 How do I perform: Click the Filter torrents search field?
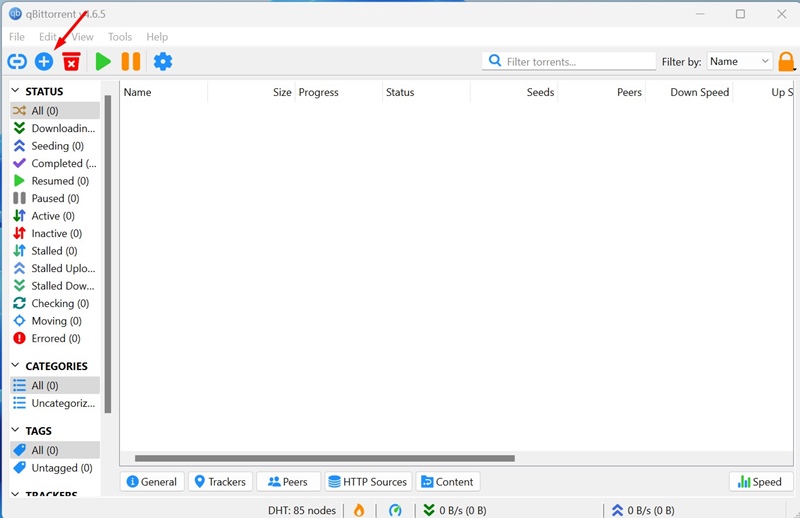point(569,61)
